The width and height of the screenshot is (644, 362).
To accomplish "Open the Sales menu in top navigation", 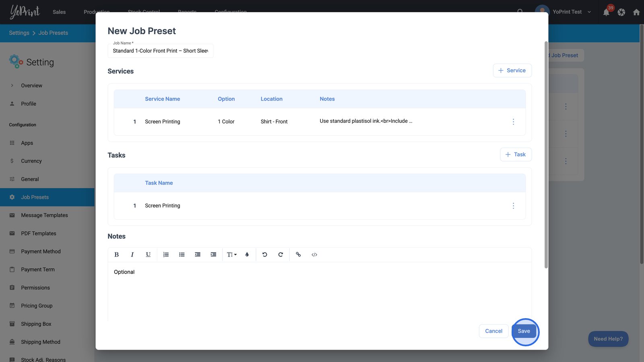I will click(x=59, y=12).
